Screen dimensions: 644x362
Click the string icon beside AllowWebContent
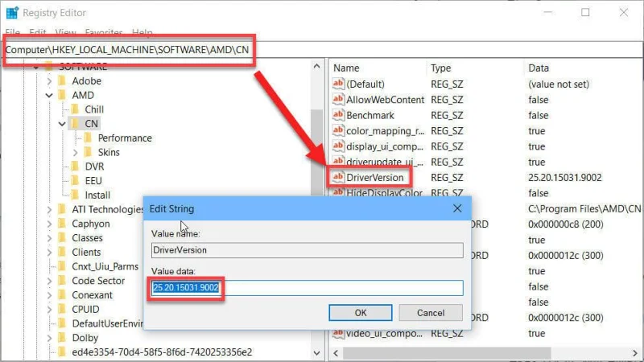(x=338, y=99)
